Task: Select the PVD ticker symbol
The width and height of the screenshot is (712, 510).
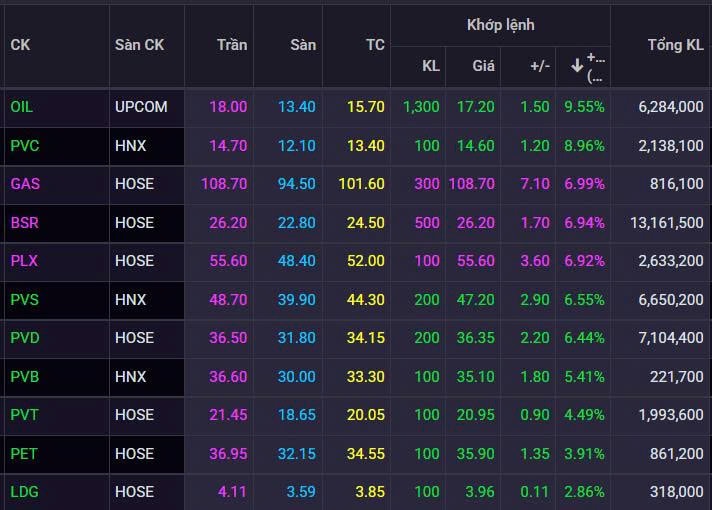Action: point(24,338)
